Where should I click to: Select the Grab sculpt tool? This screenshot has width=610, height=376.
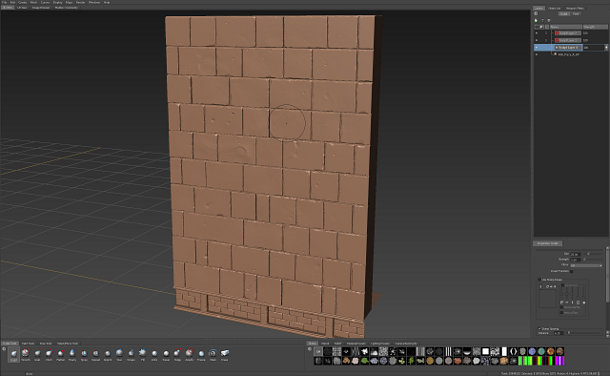coord(37,354)
